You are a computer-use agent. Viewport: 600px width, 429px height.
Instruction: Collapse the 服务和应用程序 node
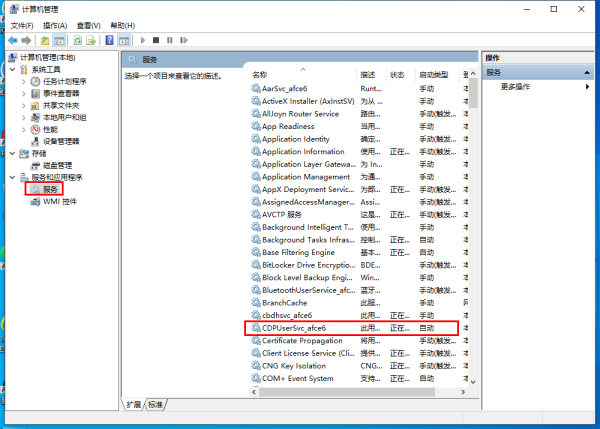coord(13,177)
